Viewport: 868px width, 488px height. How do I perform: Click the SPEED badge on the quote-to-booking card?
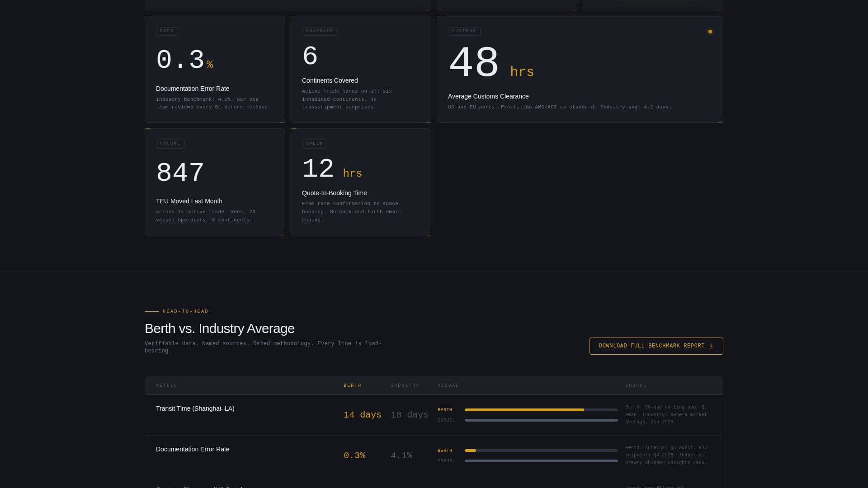tap(315, 144)
